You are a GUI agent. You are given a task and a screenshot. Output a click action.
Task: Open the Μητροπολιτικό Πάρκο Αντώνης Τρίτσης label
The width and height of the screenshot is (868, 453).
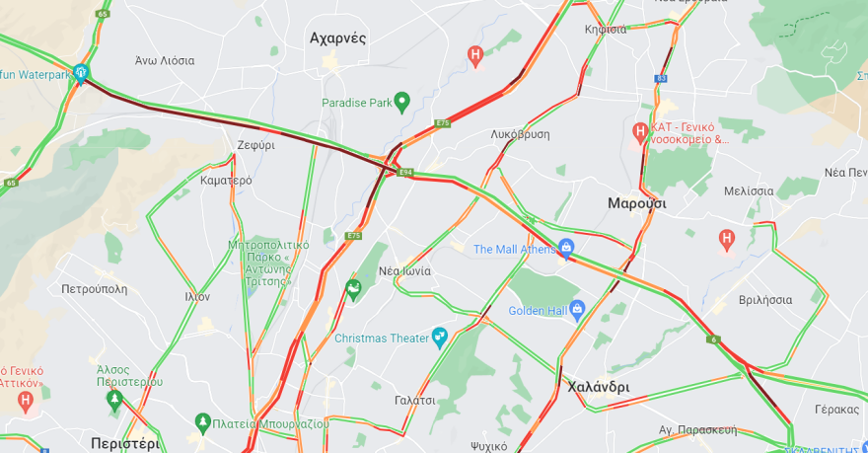tap(268, 264)
